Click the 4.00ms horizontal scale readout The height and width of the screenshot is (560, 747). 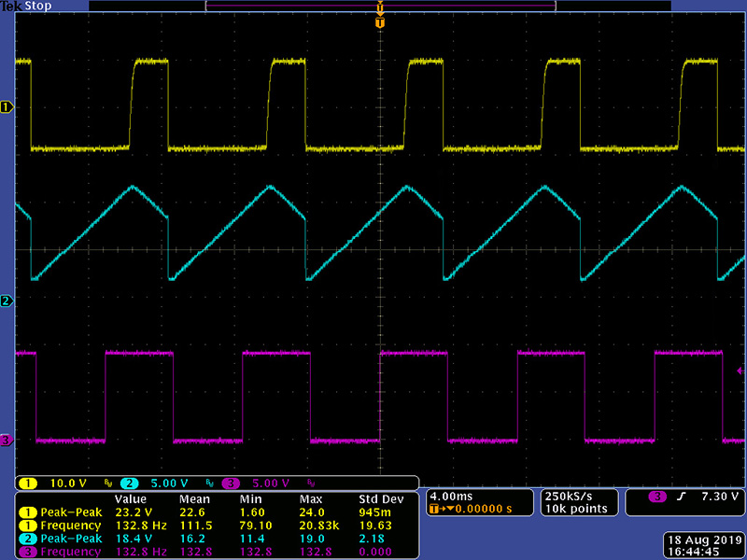(x=450, y=497)
